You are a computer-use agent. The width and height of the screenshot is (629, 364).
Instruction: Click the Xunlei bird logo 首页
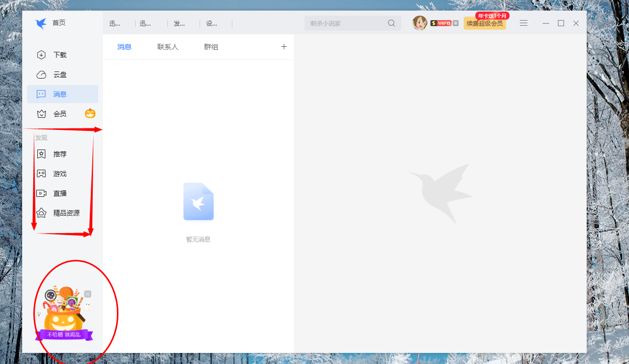pos(41,23)
